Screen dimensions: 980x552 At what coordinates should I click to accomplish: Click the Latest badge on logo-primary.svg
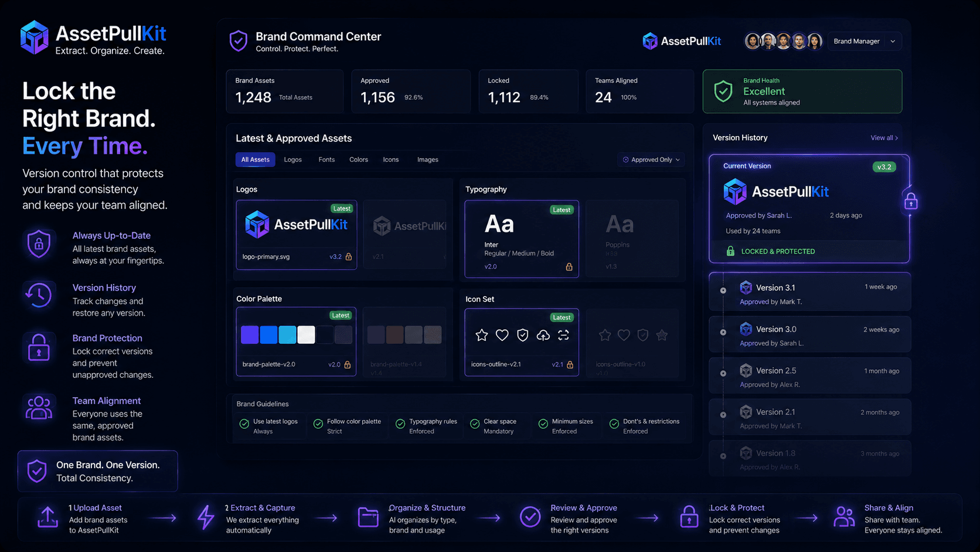[x=341, y=208]
